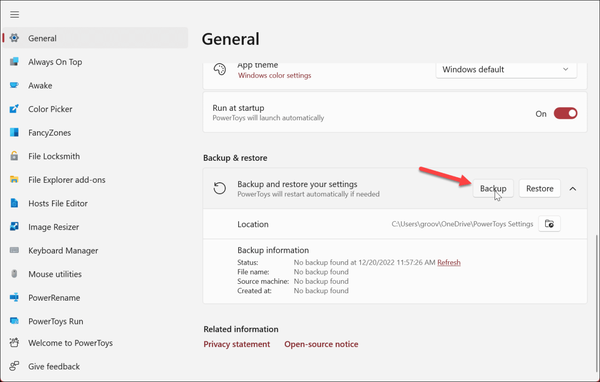Open Color Picker module icon

pyautogui.click(x=14, y=109)
